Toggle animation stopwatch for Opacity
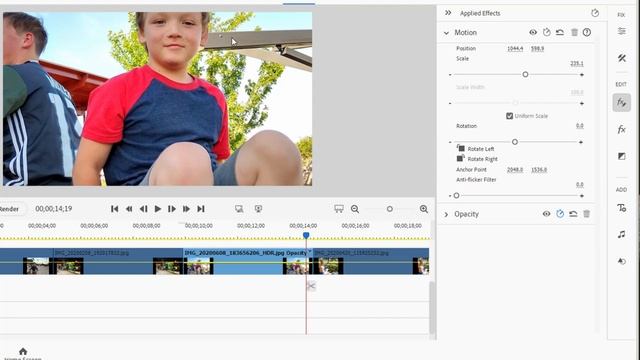640x360 pixels. (x=560, y=214)
